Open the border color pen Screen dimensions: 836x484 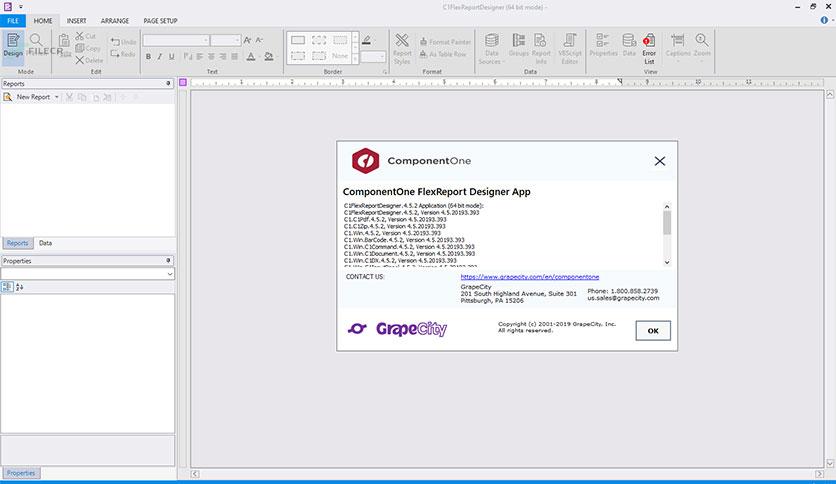pyautogui.click(x=367, y=40)
